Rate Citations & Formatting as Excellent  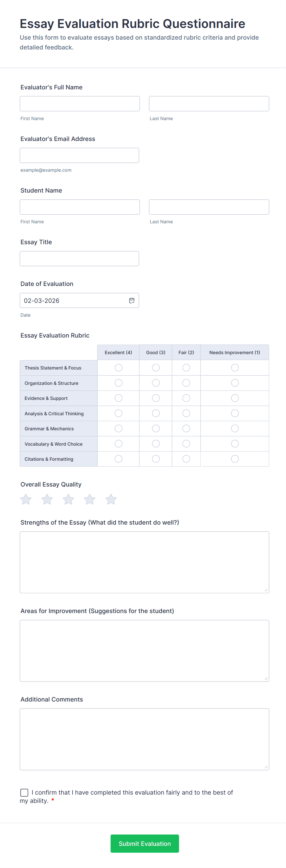pos(118,459)
